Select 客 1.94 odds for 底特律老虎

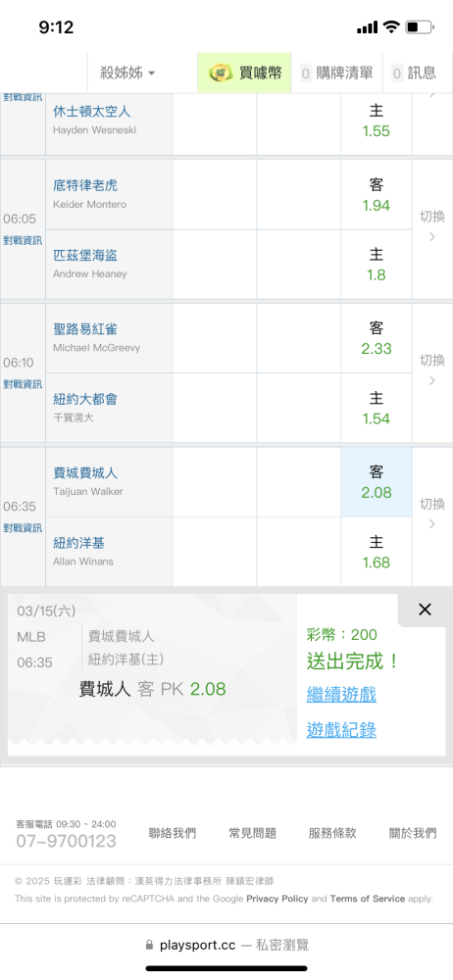(377, 194)
